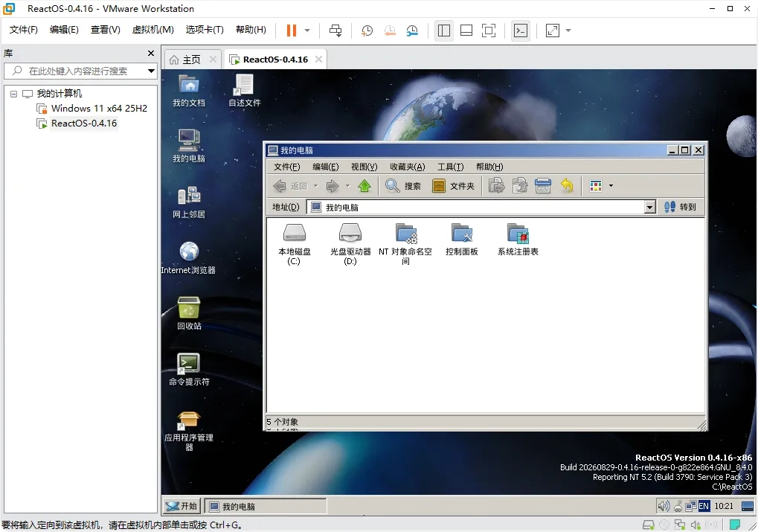Select ReactOS-0.4.16 in the library tree
The height and width of the screenshot is (532, 758).
point(77,124)
